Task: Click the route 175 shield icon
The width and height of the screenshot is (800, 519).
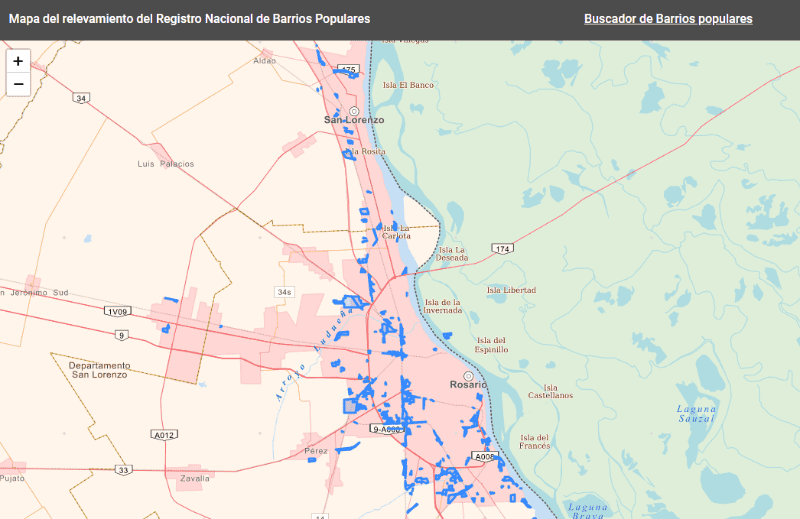Action: tap(348, 69)
